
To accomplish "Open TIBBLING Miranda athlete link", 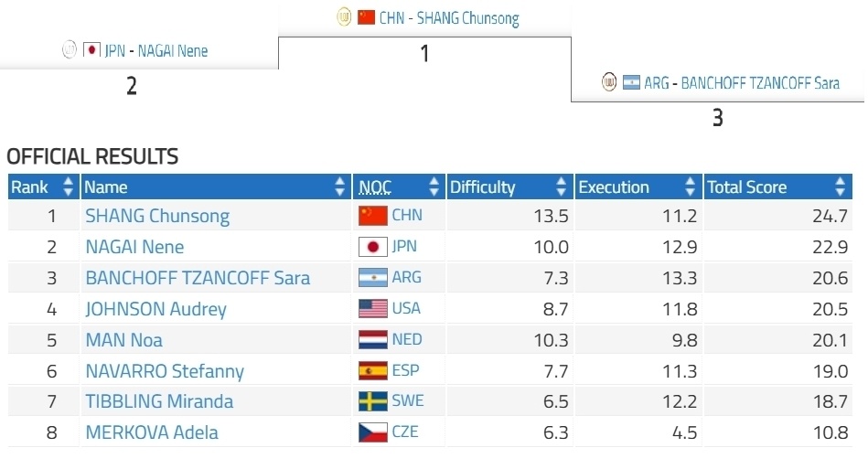I will coord(159,401).
